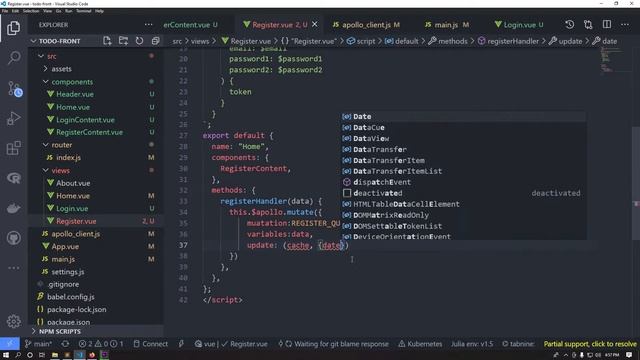
Task: Switch to the main.js editor tab
Action: tap(447, 24)
